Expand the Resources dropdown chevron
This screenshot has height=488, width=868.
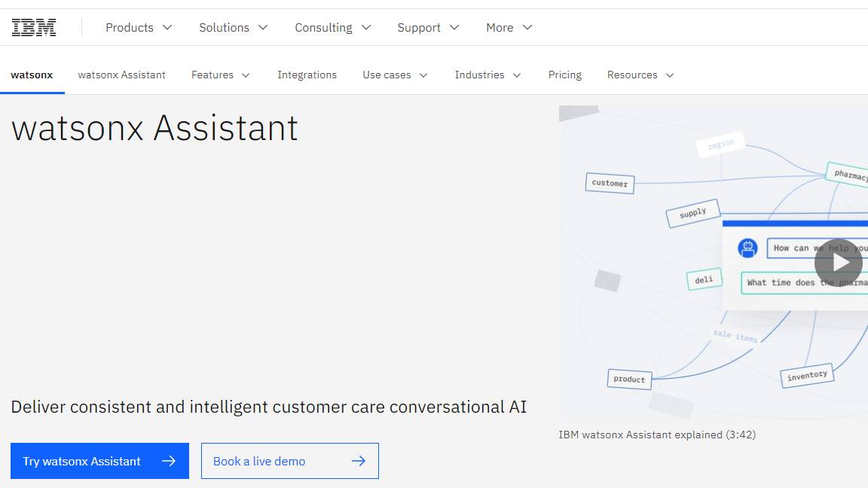pyautogui.click(x=670, y=75)
